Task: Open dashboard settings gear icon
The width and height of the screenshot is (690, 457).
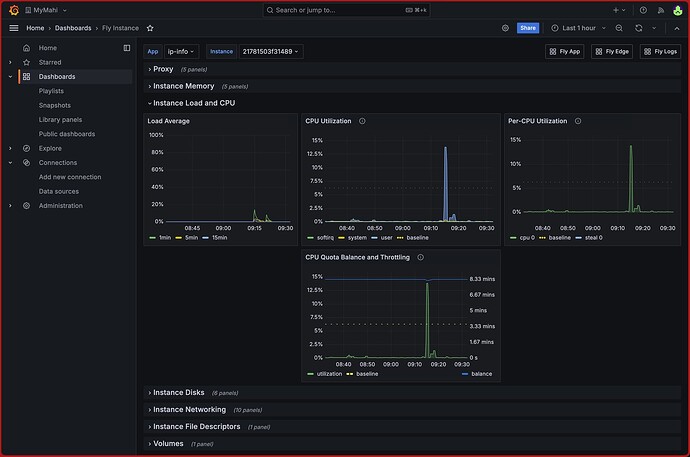Action: click(505, 28)
